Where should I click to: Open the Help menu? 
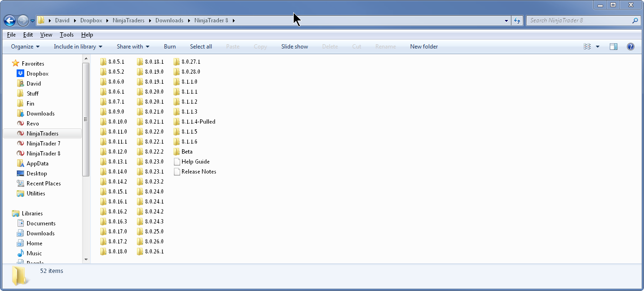tap(87, 35)
